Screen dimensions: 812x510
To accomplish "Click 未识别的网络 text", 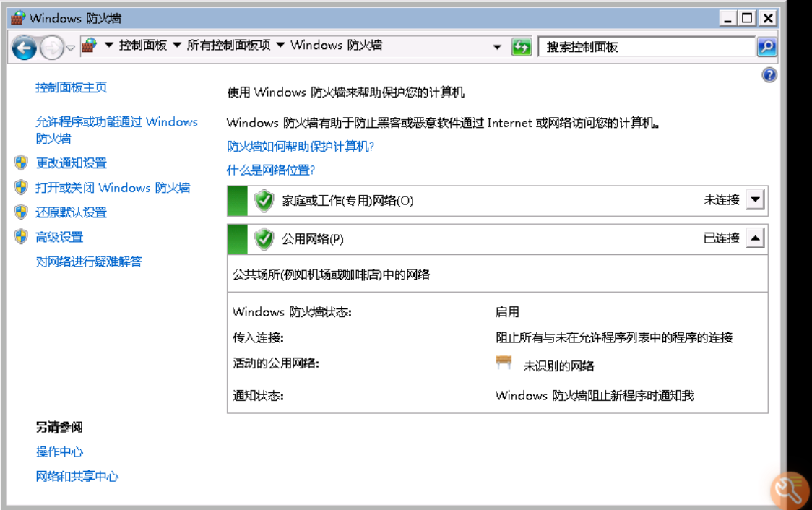I will [558, 366].
